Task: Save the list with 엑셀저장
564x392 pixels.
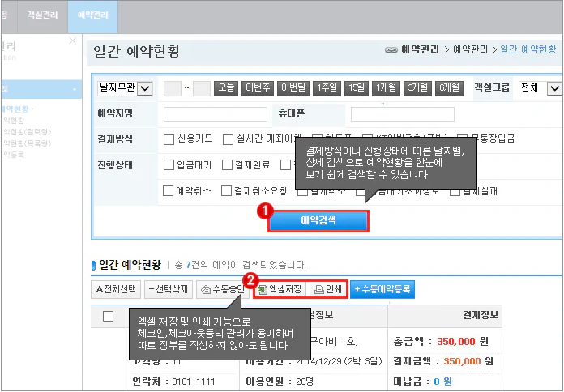Action: coord(282,289)
